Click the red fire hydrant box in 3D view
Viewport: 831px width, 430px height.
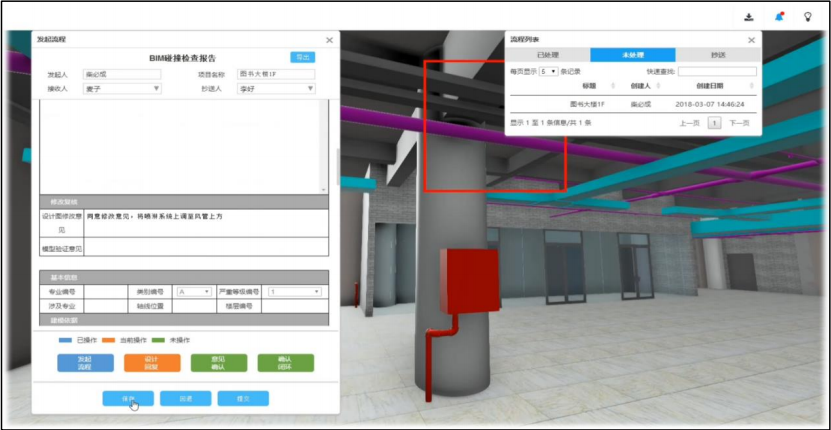(470, 280)
